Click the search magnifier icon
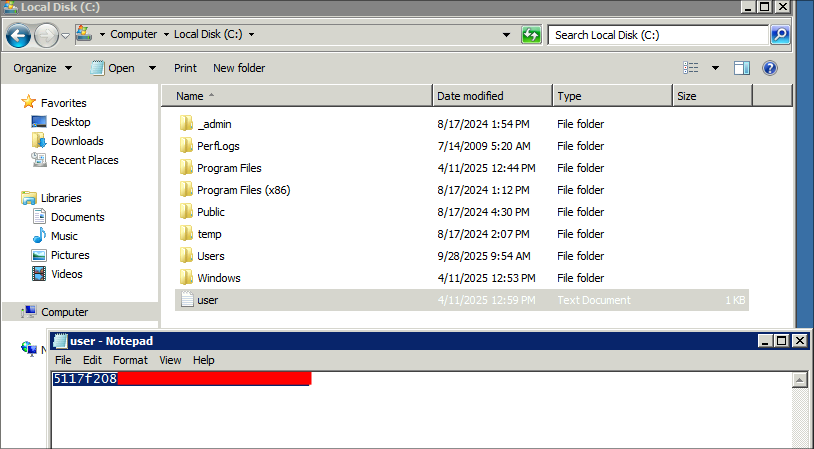Screen dimensions: 814x449 (x=780, y=35)
